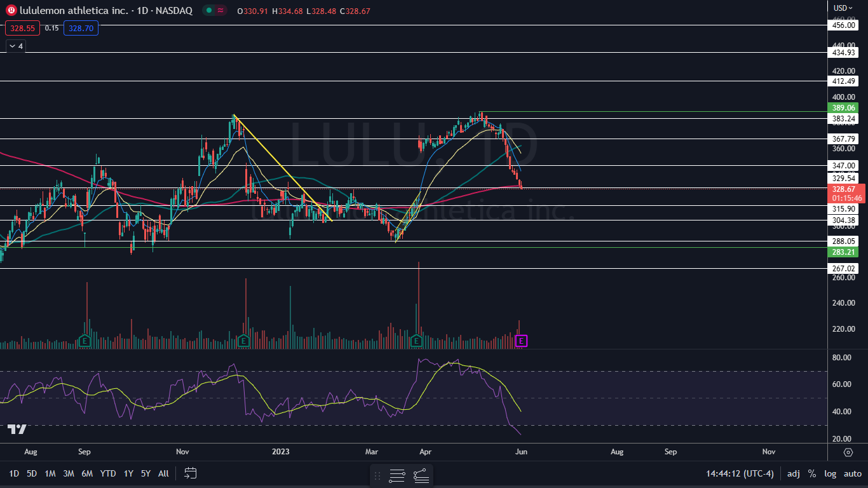Open chart settings gear icon

848,452
